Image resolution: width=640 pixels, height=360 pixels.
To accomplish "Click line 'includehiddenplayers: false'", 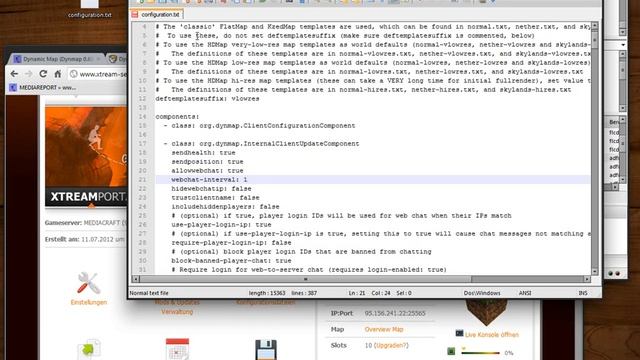I will pyautogui.click(x=225, y=207).
